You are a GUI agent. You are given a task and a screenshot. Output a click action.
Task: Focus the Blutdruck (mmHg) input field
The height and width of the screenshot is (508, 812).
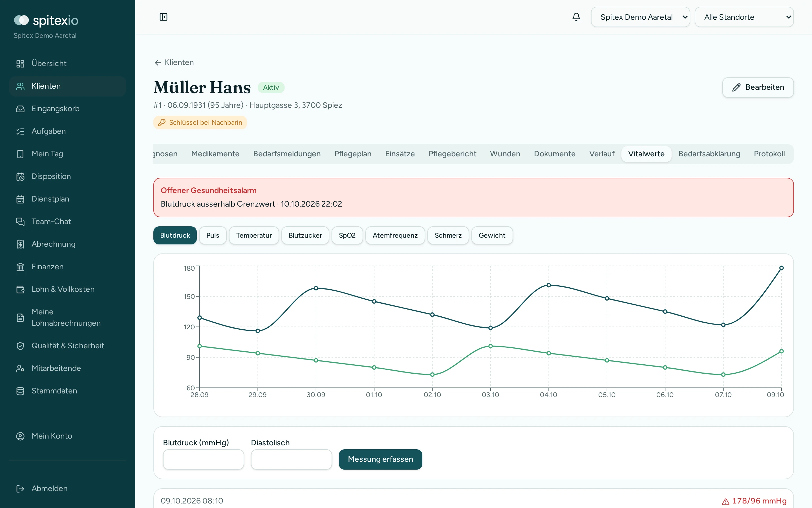(x=203, y=459)
